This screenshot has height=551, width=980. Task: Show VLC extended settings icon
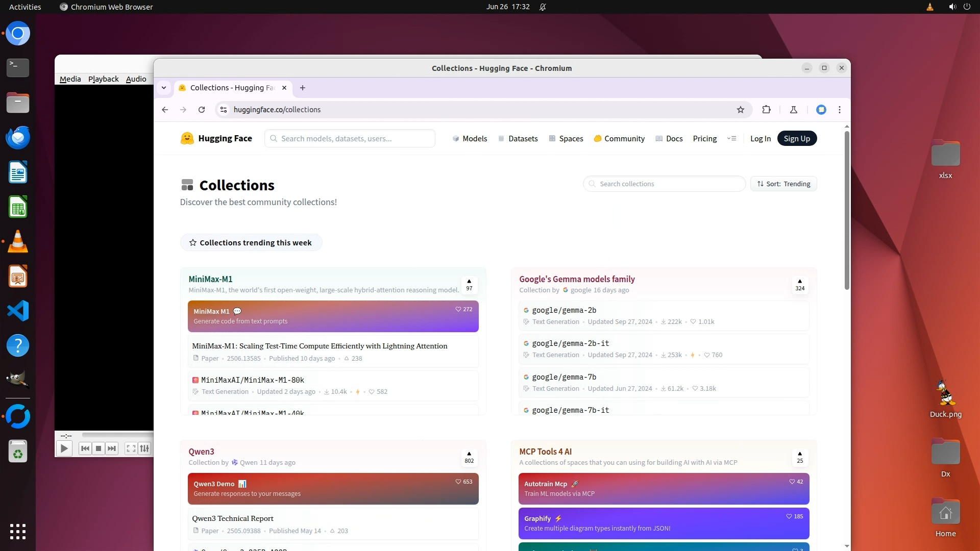click(x=145, y=448)
